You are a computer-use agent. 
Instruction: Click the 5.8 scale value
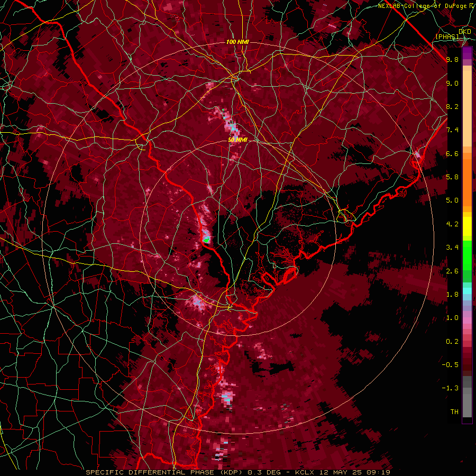452,177
